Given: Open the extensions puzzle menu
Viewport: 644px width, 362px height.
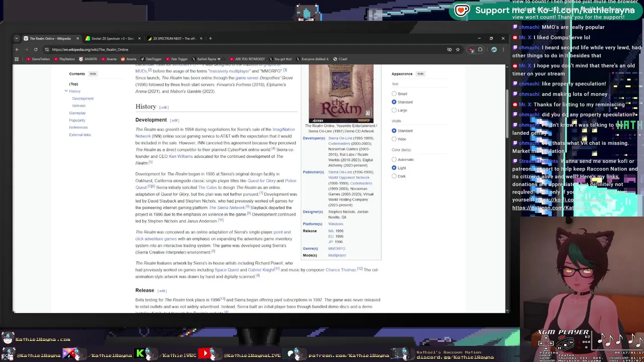Looking at the screenshot, I should tap(480, 49).
